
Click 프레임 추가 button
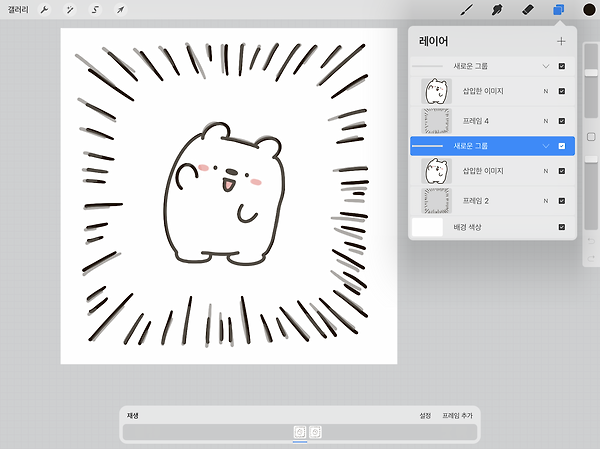pyautogui.click(x=457, y=415)
